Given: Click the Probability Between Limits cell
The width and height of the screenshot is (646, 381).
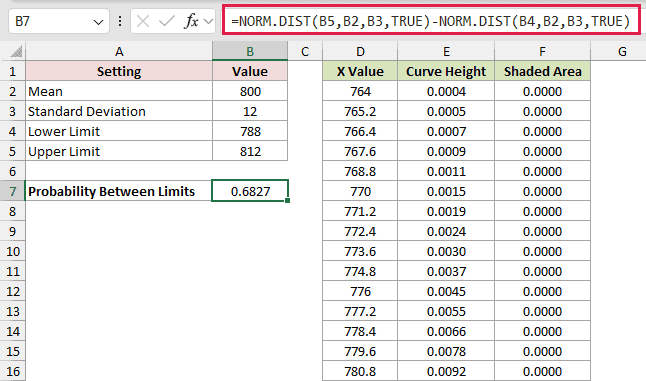Looking at the screenshot, I should point(119,191).
